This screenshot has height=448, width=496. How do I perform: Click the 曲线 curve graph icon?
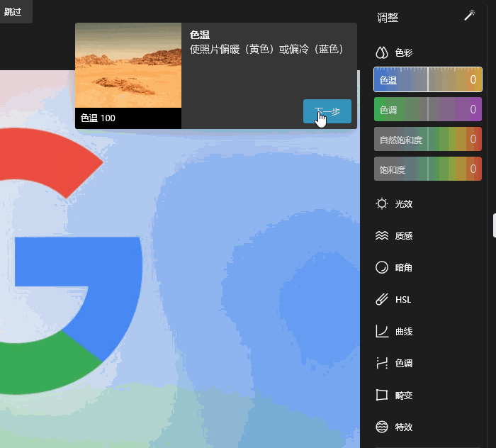coord(382,331)
